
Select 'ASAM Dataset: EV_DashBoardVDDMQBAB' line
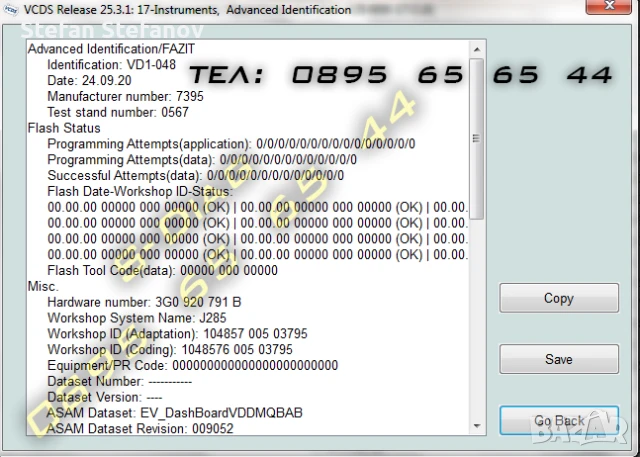pos(175,413)
